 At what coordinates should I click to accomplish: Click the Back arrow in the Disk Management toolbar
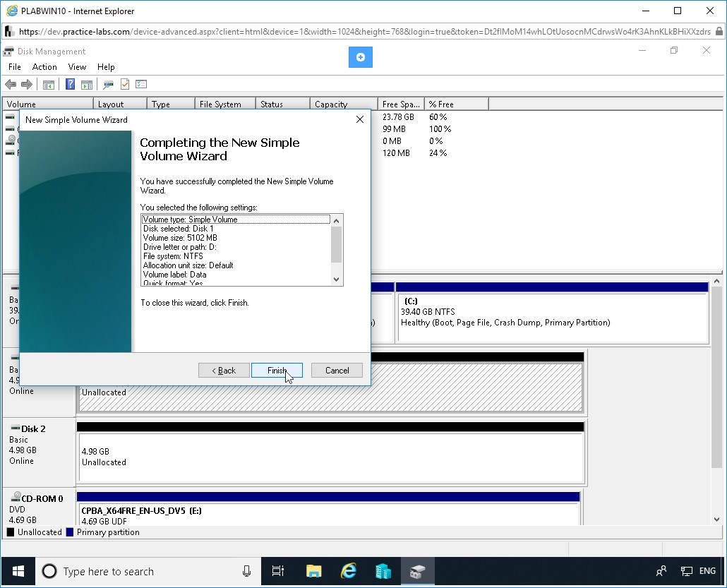[11, 85]
